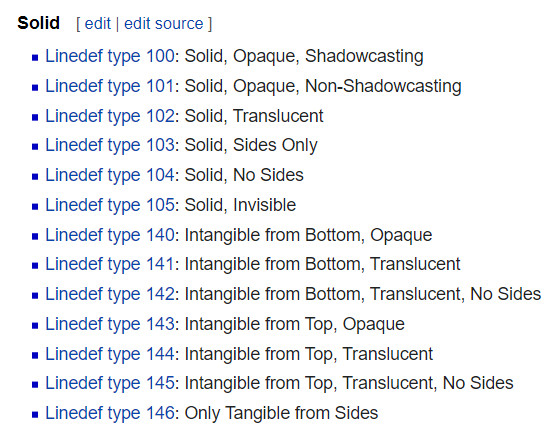The height and width of the screenshot is (425, 549).
Task: Click the Solid, Invisible description text
Action: click(x=240, y=205)
